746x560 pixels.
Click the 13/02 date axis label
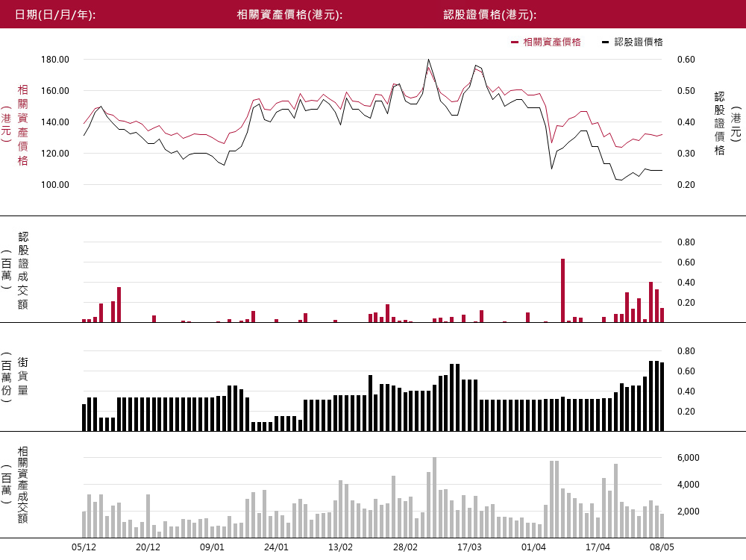pos(341,547)
